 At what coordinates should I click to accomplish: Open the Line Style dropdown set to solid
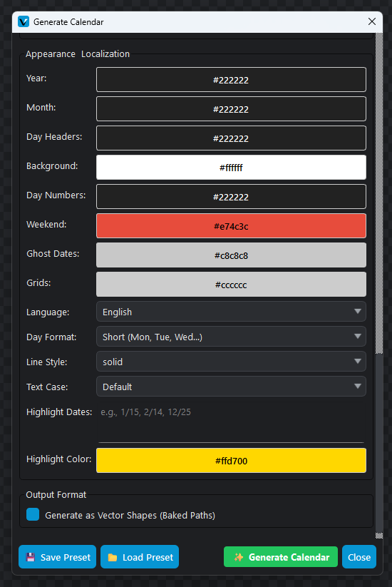[x=231, y=362]
